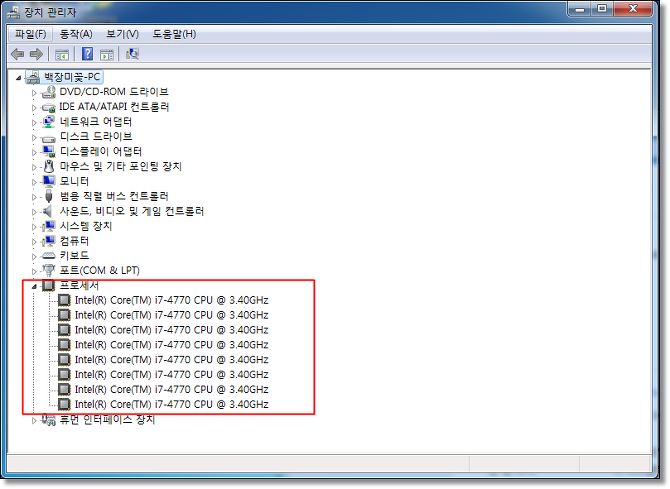Show/hide console tree toolbar icon
The image size is (670, 489).
coord(62,54)
